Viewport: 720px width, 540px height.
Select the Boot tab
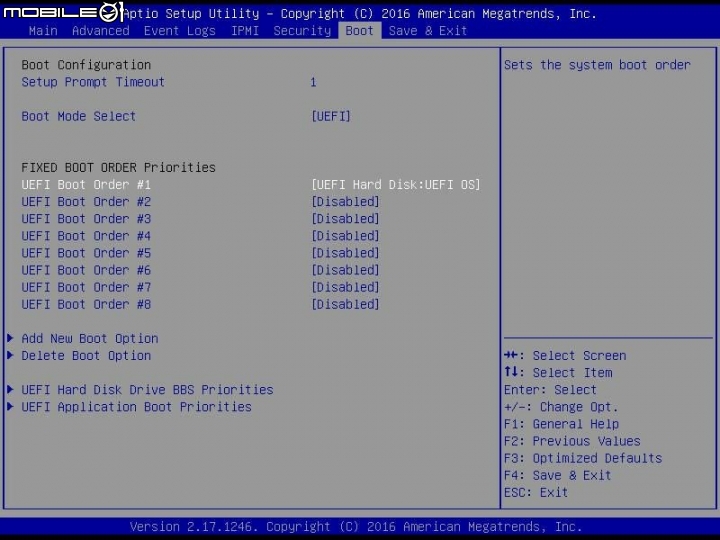(360, 31)
